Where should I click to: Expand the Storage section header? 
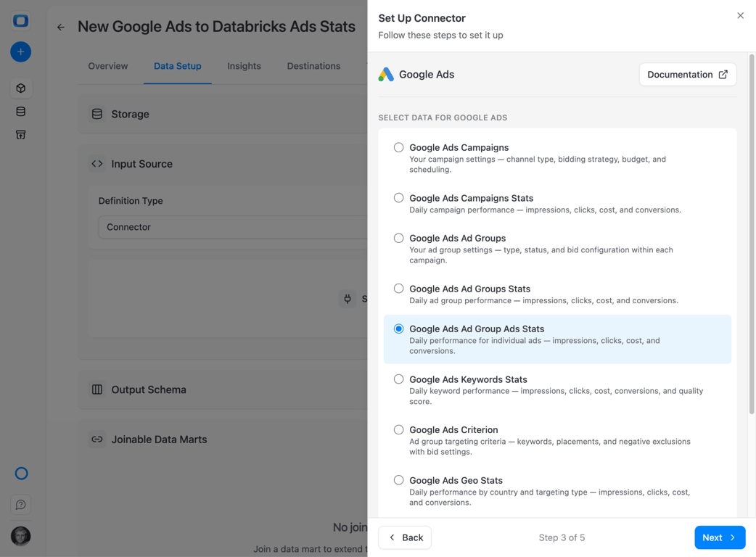[223, 114]
